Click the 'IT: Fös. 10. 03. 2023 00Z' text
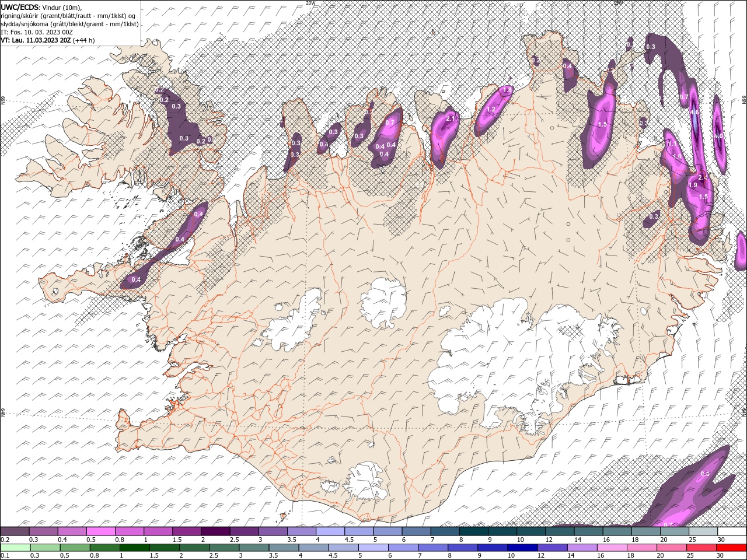The height and width of the screenshot is (560, 747). [36, 32]
